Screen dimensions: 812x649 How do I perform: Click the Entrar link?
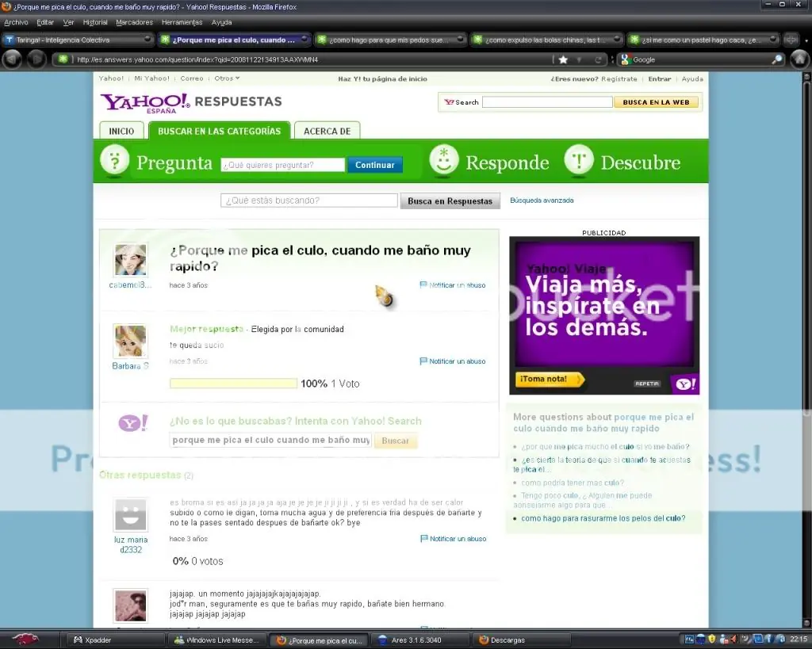pos(659,78)
